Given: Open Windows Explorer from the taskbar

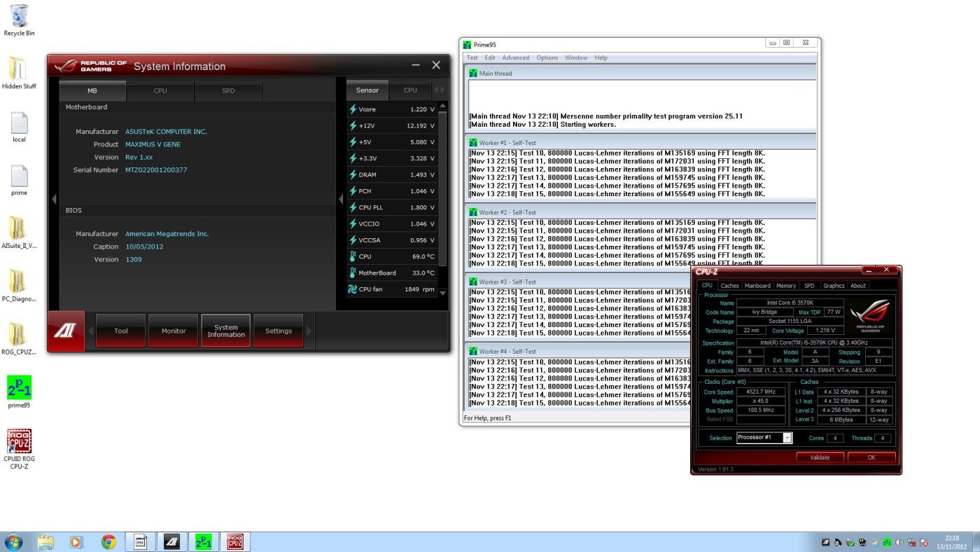Looking at the screenshot, I should [45, 541].
